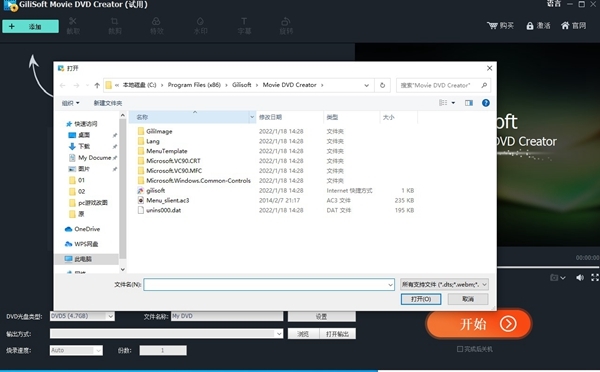This screenshot has width=600, height=372.
Task: Enable shutdown after completion checkbox
Action: (460, 349)
